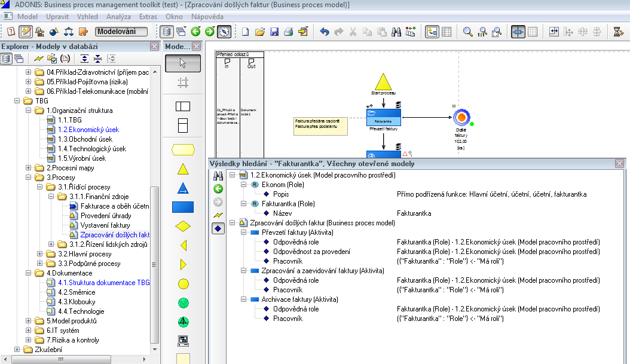This screenshot has width=630, height=364.
Task: Open the Simulation component icon
Action: [x=54, y=31]
